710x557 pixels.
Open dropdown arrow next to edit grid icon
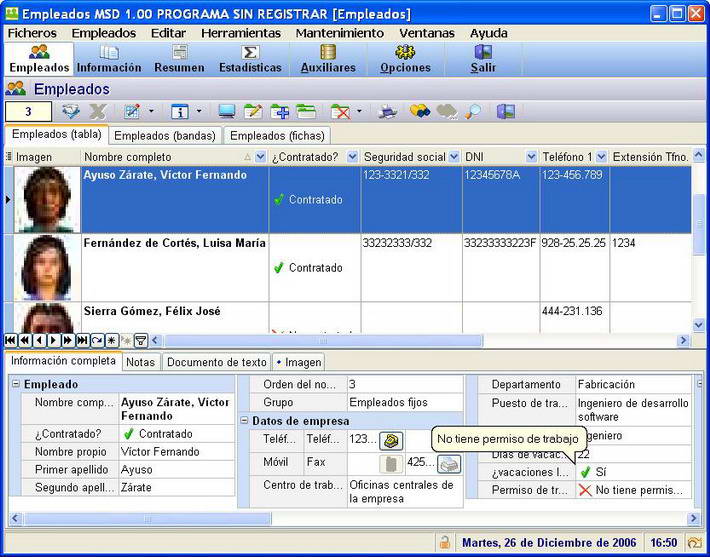tap(151, 111)
